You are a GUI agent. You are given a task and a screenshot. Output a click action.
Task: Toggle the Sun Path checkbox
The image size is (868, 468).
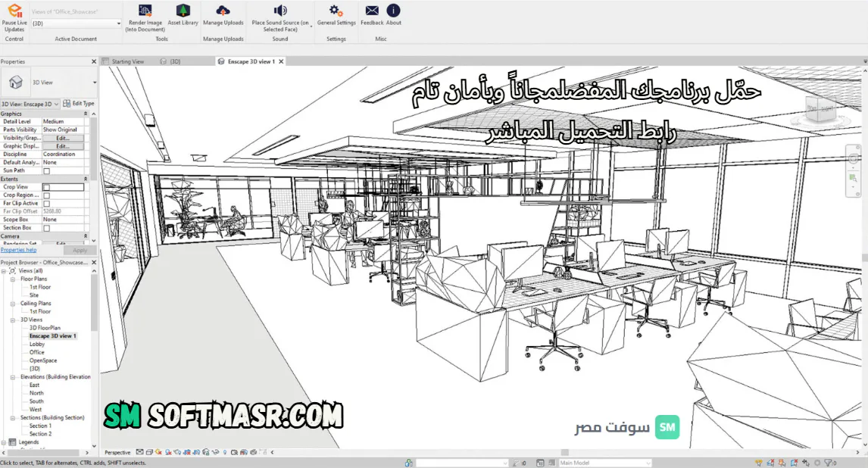point(46,171)
